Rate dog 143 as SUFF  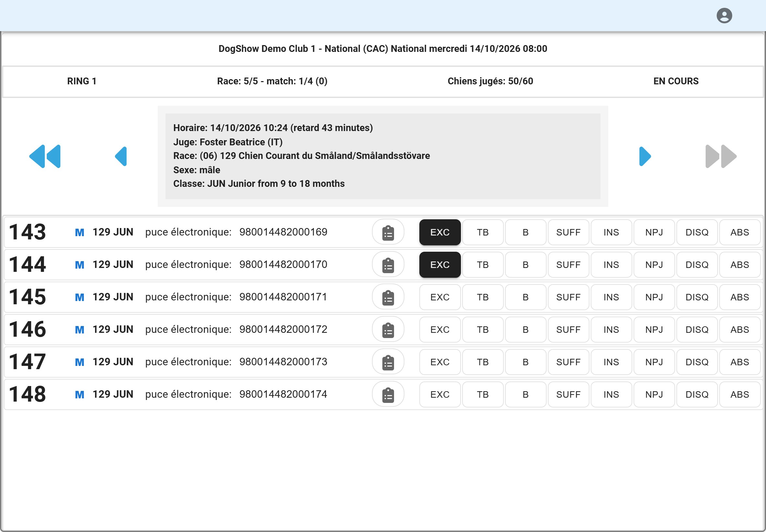pos(568,232)
